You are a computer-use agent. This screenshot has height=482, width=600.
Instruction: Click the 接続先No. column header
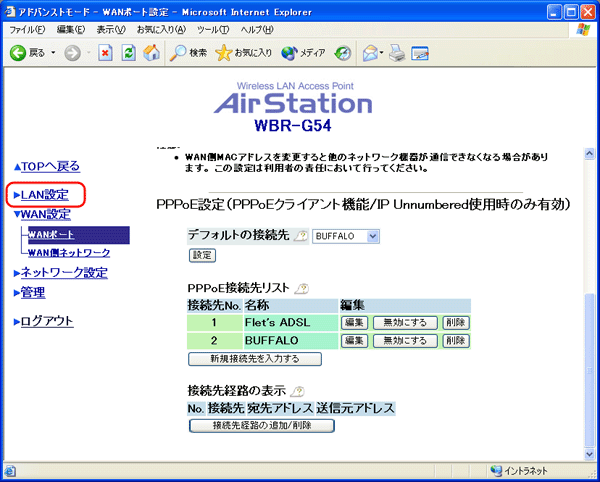214,306
